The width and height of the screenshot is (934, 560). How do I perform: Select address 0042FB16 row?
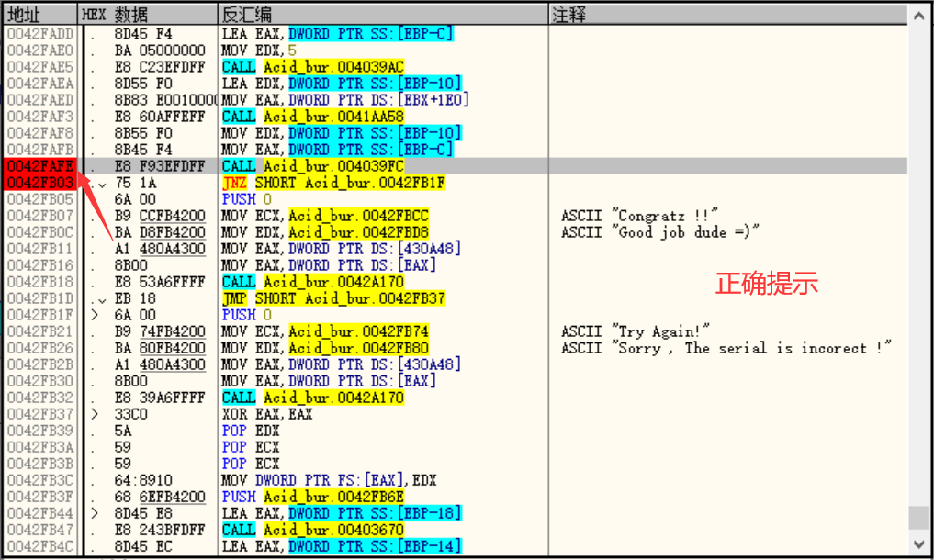click(x=39, y=265)
